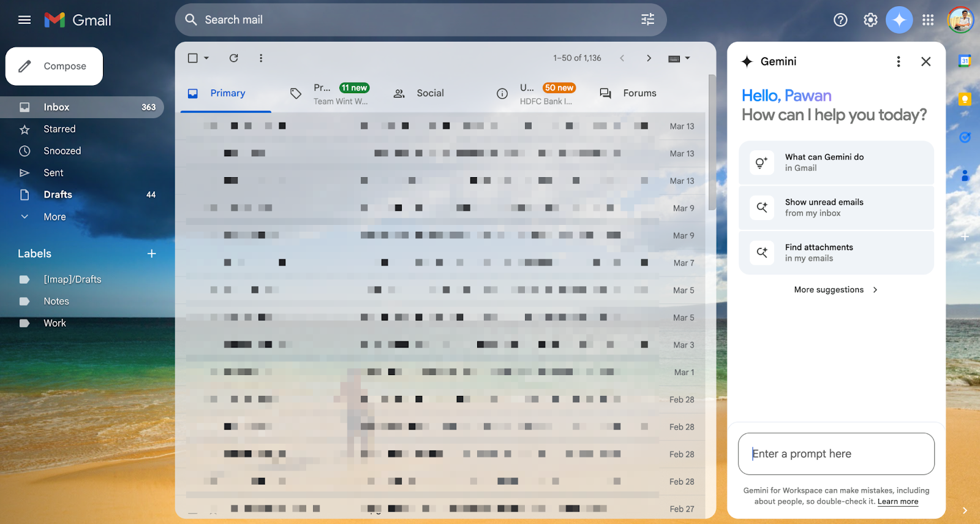Viewport: 980px width, 524px height.
Task: Click the '1–50 of 1,136' page count
Action: 577,58
